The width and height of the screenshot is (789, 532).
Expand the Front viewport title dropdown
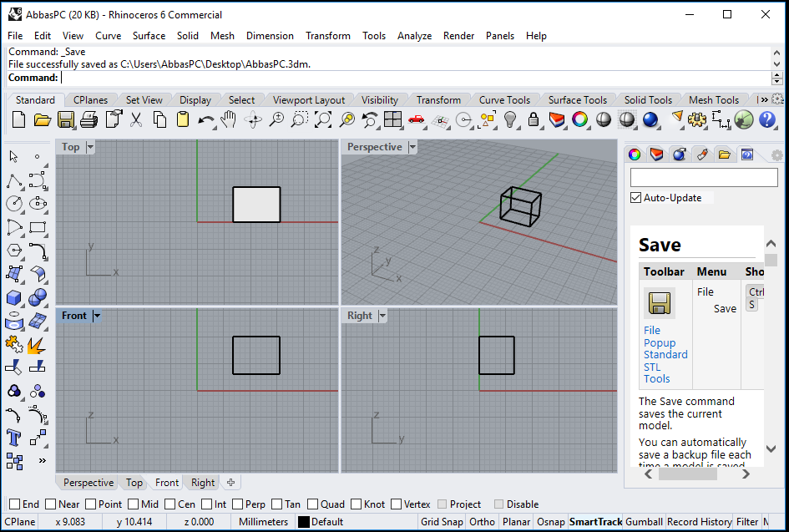click(97, 316)
